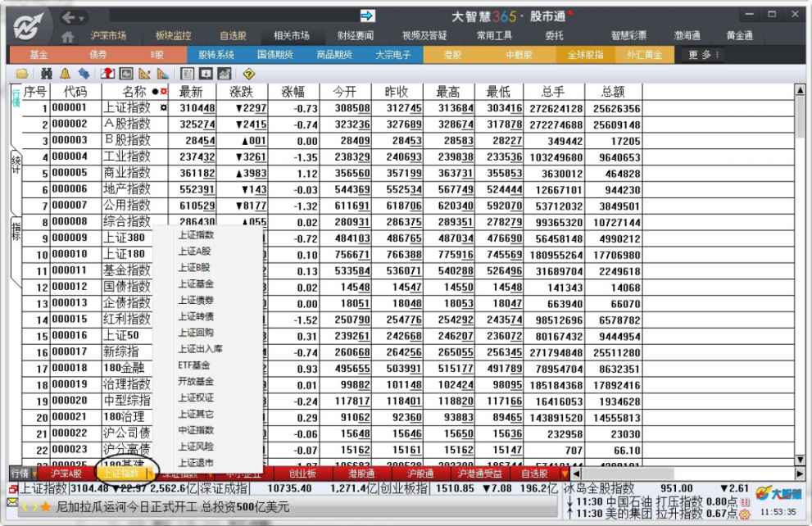Viewport: 812px width, 526px height.
Task: Go to the home page icon
Action: pos(67,37)
